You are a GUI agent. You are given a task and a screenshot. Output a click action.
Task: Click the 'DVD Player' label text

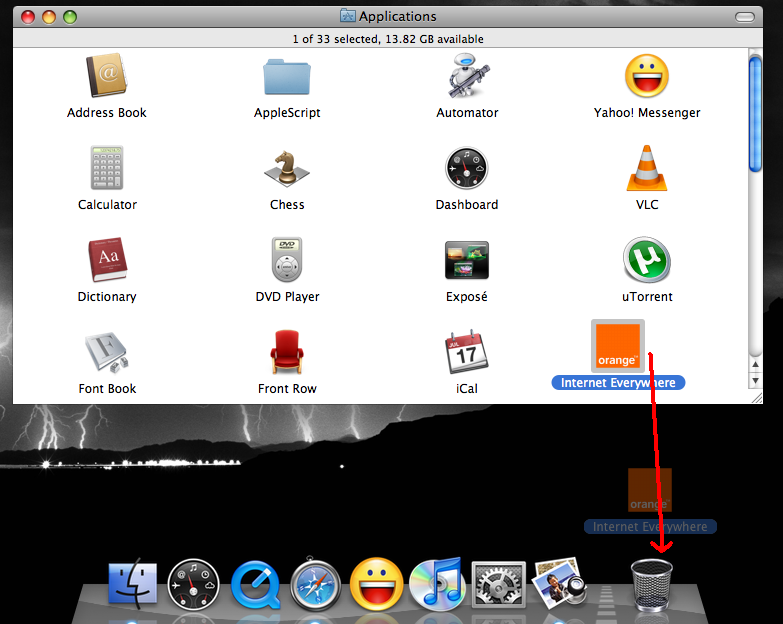pyautogui.click(x=287, y=297)
